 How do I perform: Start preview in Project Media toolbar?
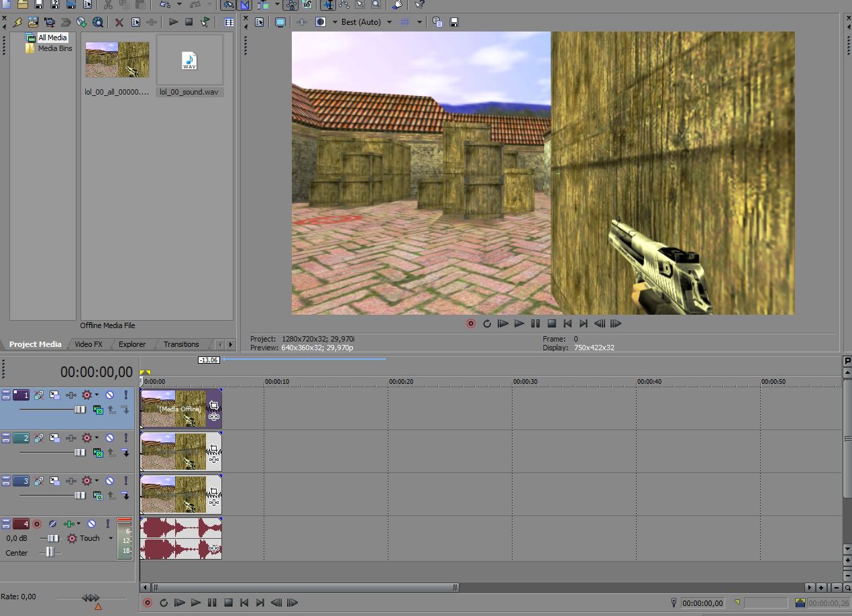coord(173,22)
